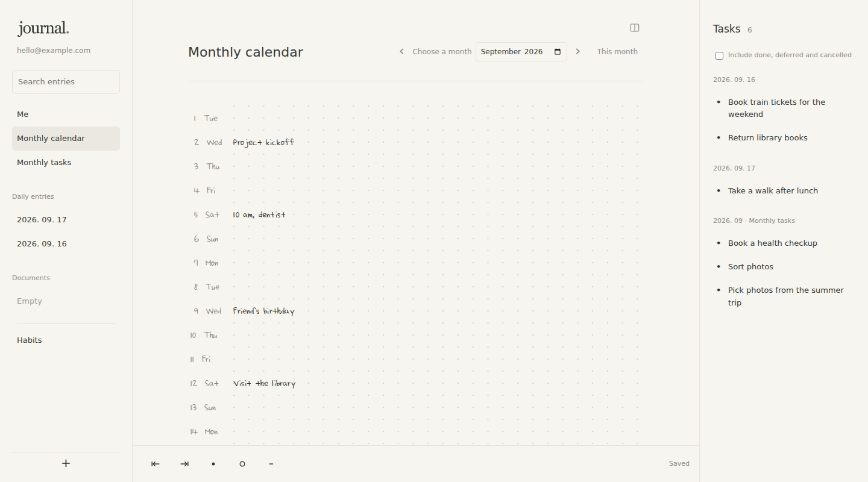Insert an open circle bullet from toolbar
Viewport: 868px width, 482px height.
(x=242, y=464)
